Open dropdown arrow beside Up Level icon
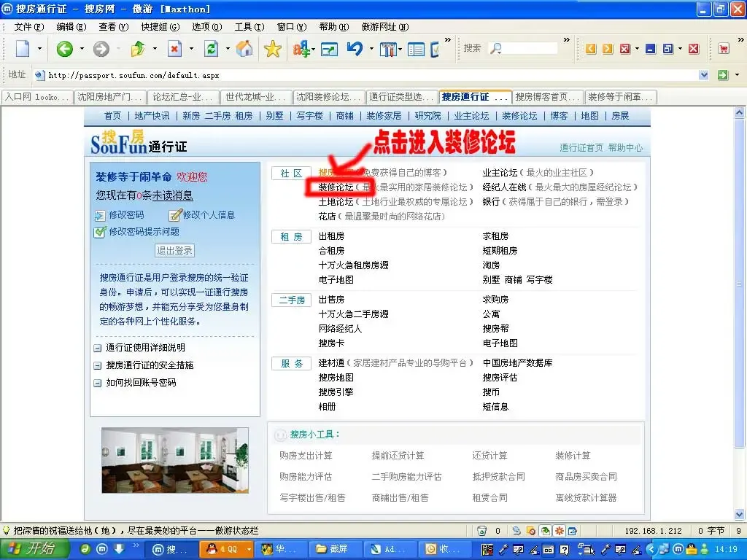The height and width of the screenshot is (560, 747). pyautogui.click(x=155, y=49)
